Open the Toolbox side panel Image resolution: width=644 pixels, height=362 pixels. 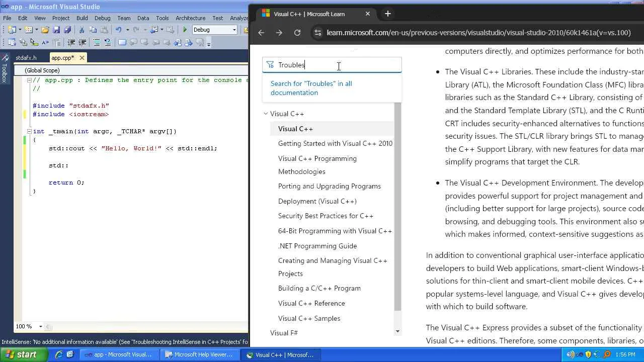5,68
